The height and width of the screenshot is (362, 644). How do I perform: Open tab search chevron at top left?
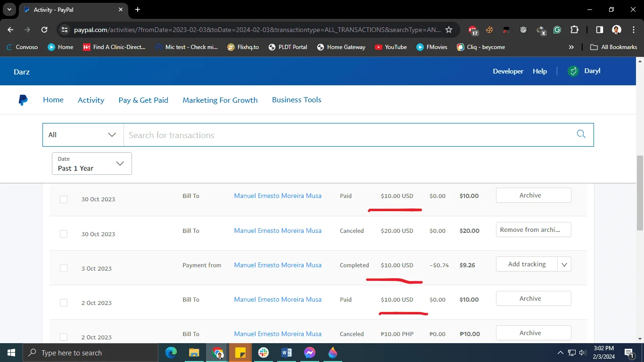coord(9,9)
